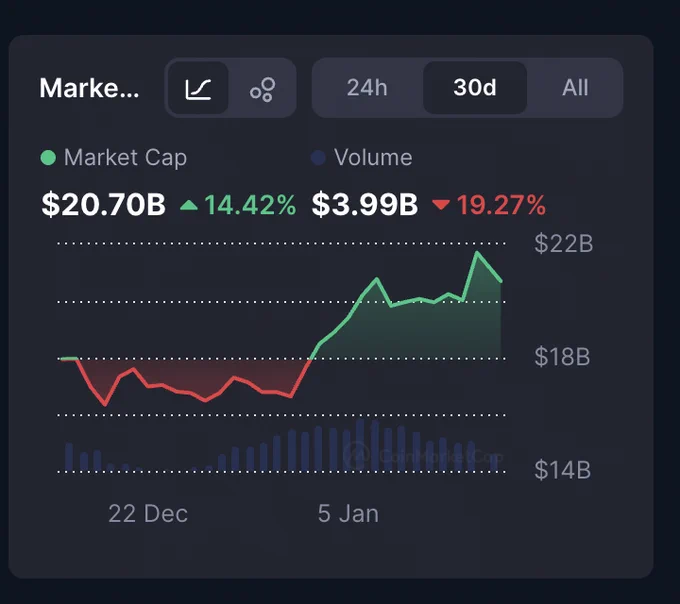Click the $18B axis label
This screenshot has height=604, width=680.
coord(562,356)
